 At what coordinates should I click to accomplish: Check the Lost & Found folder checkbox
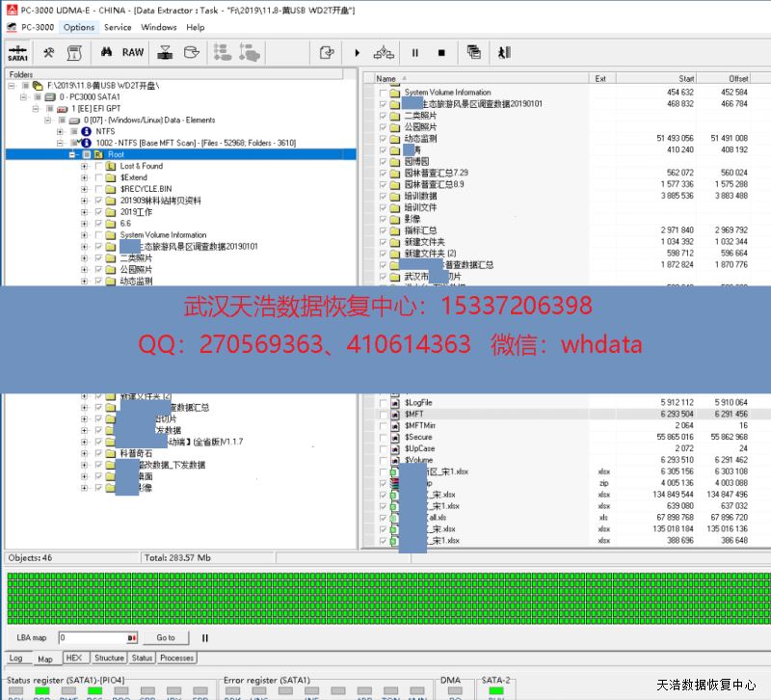click(x=98, y=166)
